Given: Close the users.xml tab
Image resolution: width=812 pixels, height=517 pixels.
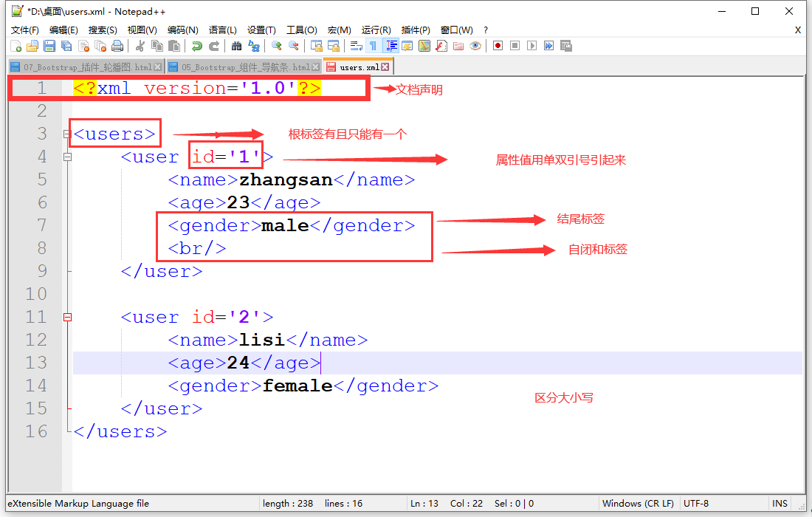Looking at the screenshot, I should point(385,67).
